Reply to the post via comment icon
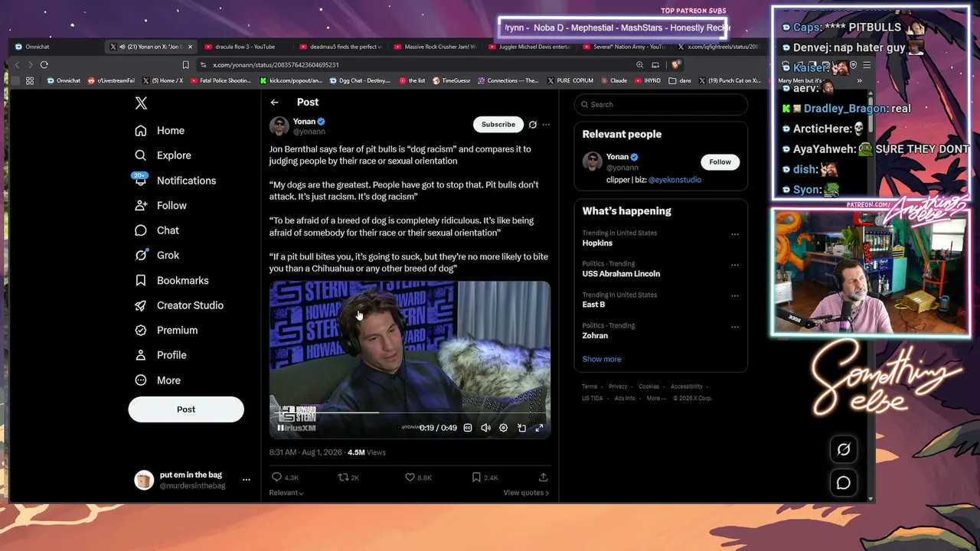Image resolution: width=980 pixels, height=551 pixels. [277, 478]
